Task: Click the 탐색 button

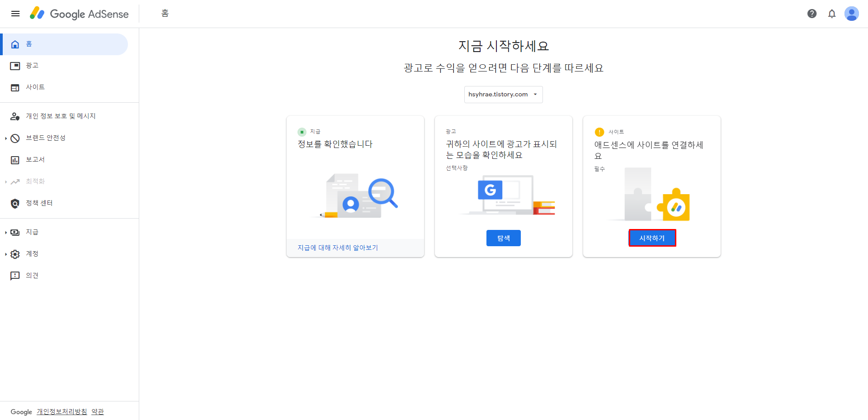Action: 503,238
